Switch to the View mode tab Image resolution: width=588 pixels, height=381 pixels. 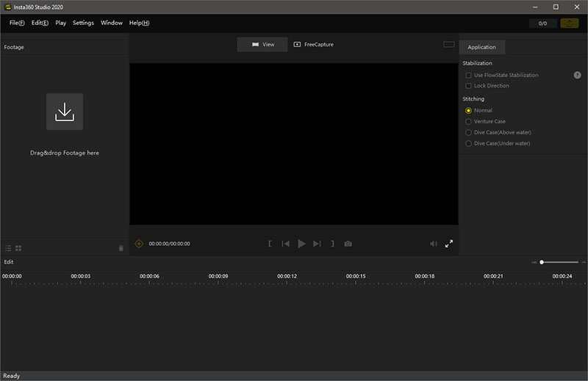pyautogui.click(x=262, y=44)
